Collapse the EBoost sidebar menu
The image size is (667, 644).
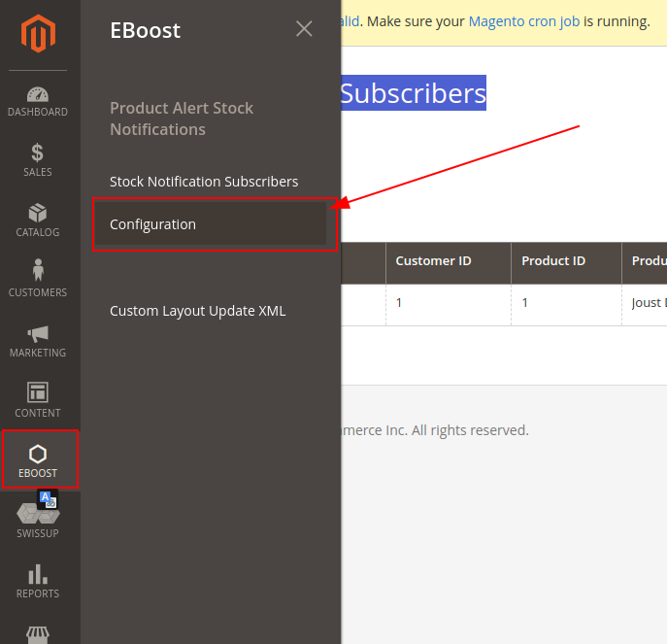point(39,460)
